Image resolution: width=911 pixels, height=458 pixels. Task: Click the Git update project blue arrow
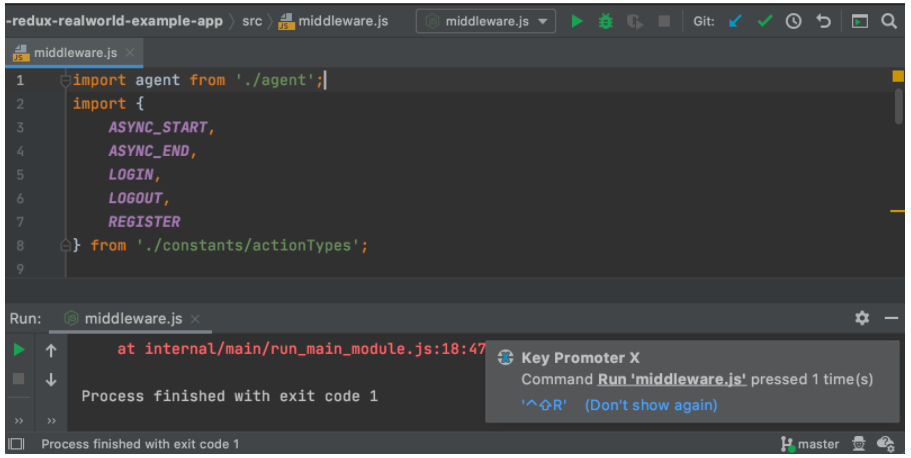point(736,21)
